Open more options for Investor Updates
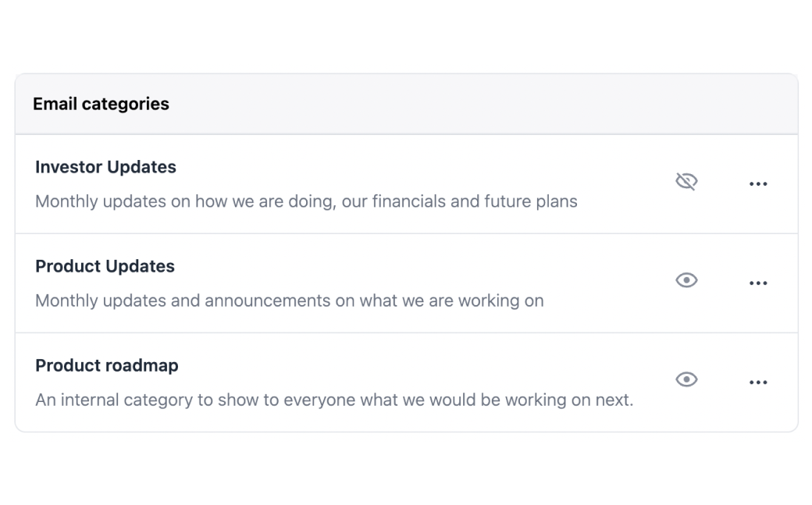 tap(757, 184)
